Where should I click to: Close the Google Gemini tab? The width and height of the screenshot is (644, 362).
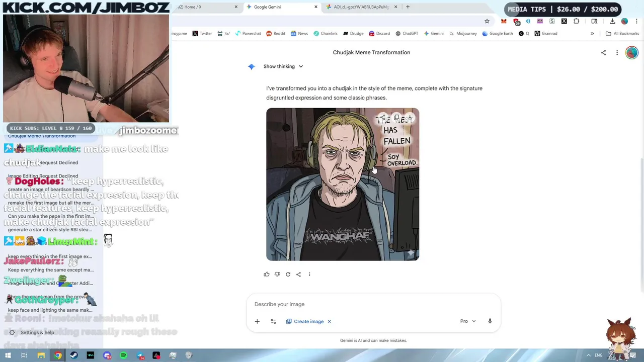(x=316, y=7)
